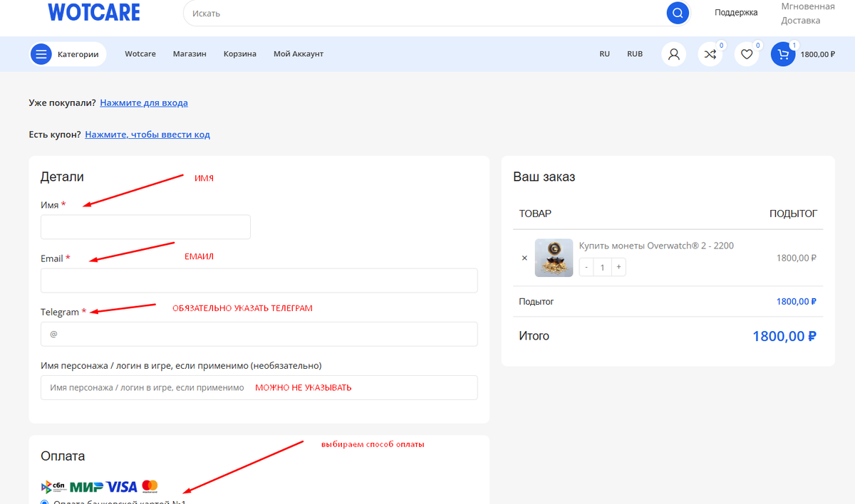The height and width of the screenshot is (504, 855).
Task: Decrease quantity with the minus button
Action: 586,268
